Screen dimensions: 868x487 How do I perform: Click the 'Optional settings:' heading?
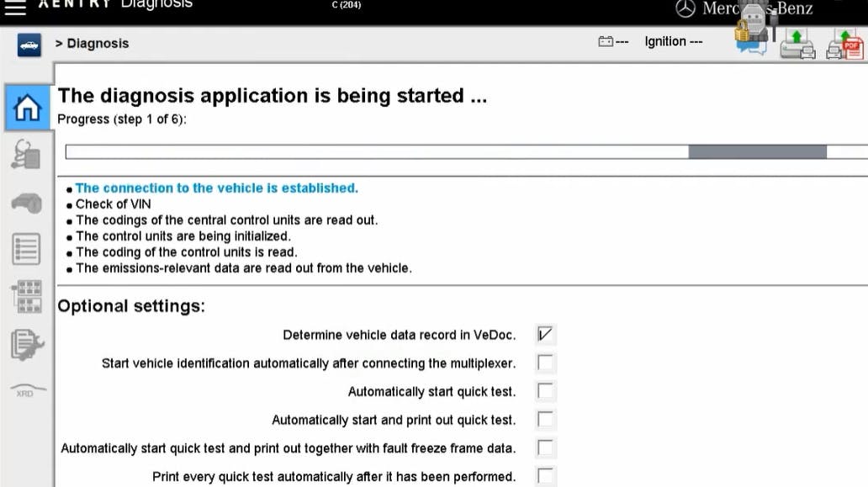tap(131, 306)
